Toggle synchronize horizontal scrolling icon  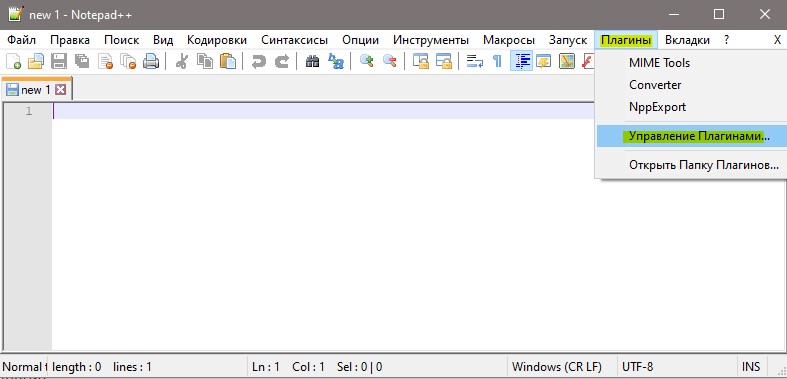pyautogui.click(x=444, y=61)
